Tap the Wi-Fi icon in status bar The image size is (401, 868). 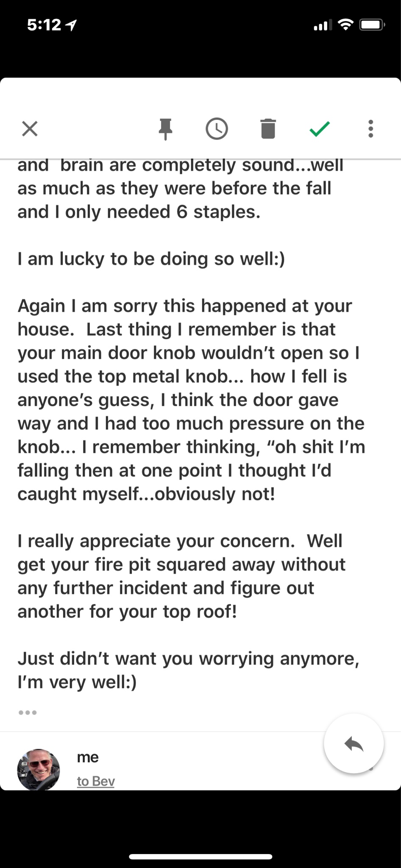pos(346,25)
